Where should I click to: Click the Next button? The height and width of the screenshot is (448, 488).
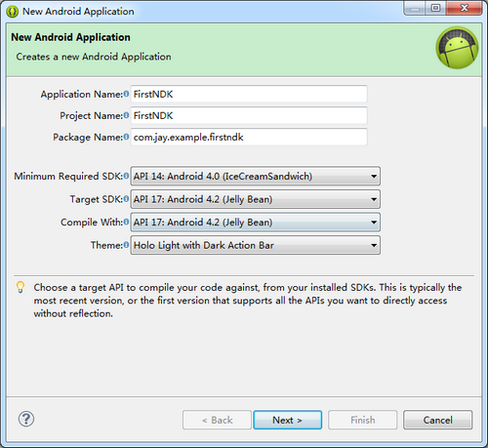288,420
